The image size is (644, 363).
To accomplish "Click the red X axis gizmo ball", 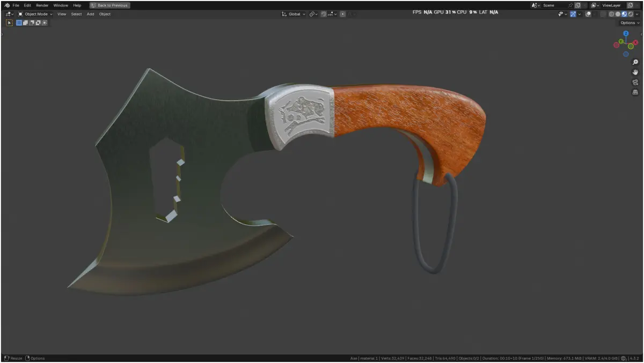I will (635, 43).
